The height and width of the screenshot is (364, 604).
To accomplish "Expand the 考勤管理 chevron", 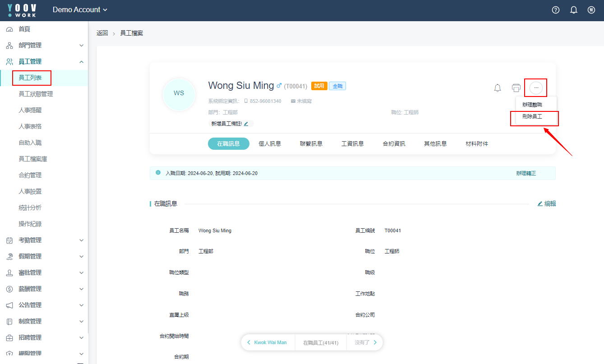I will click(81, 240).
